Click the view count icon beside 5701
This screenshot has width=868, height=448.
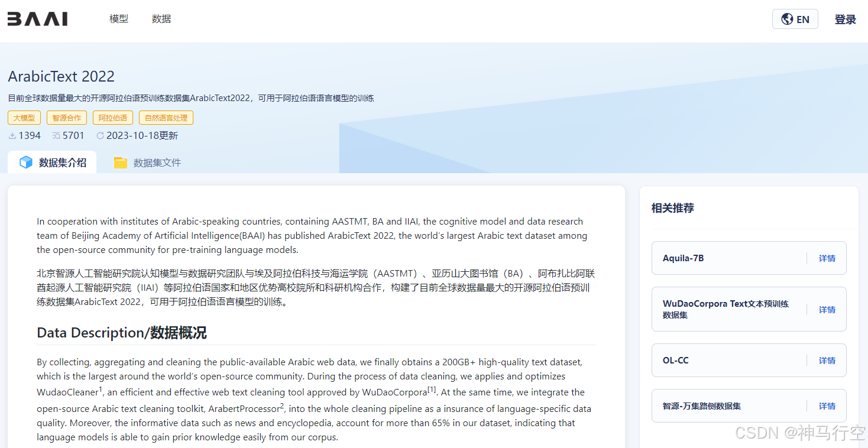tap(56, 135)
